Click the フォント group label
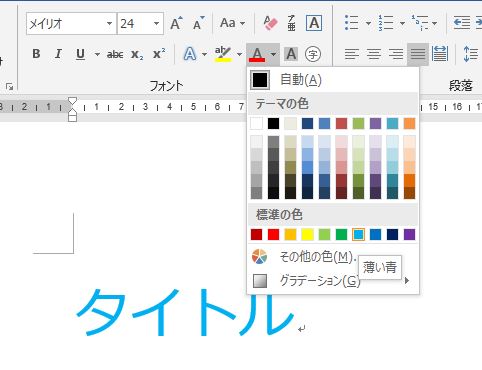482x370 pixels. (x=166, y=86)
